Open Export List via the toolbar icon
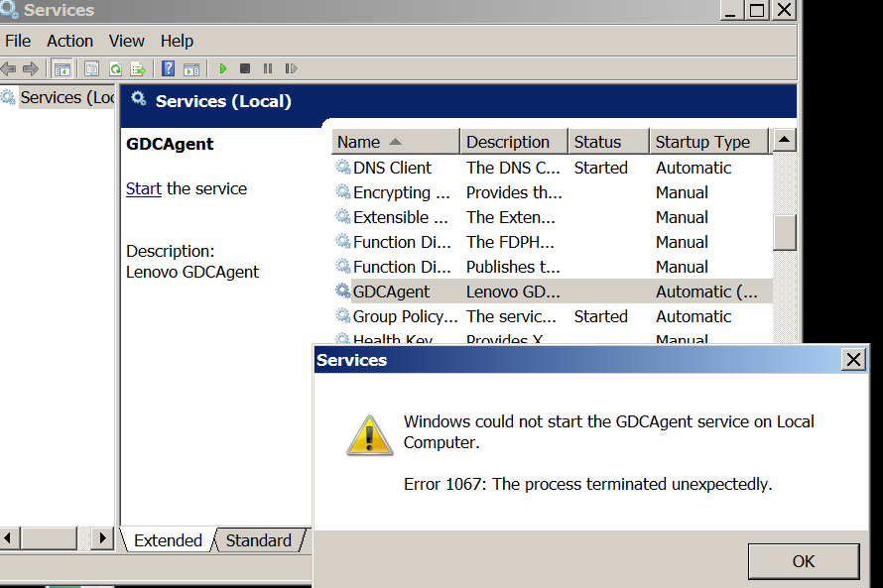Viewport: 883px width, 588px height. 138,68
